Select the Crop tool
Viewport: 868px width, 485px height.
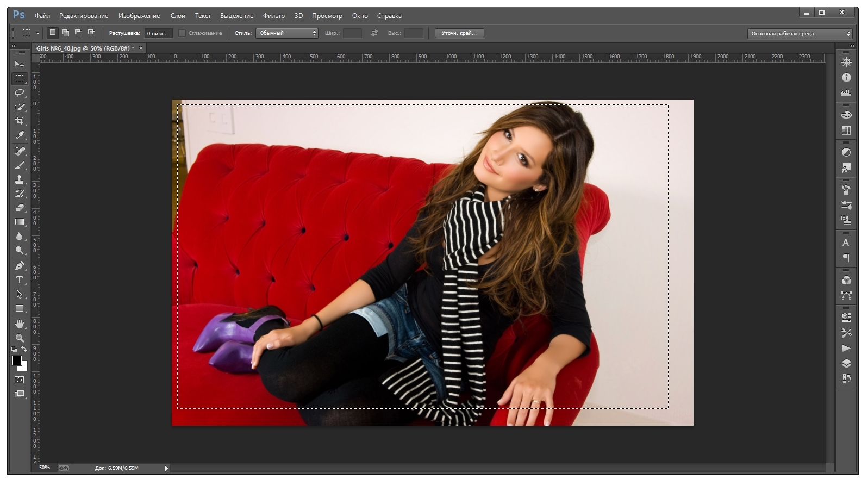tap(20, 121)
